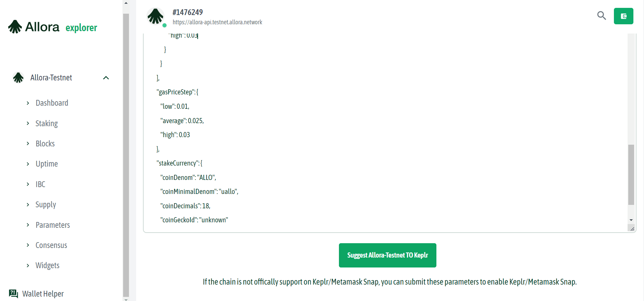Click the green wallet button
This screenshot has width=644, height=301.
[623, 16]
